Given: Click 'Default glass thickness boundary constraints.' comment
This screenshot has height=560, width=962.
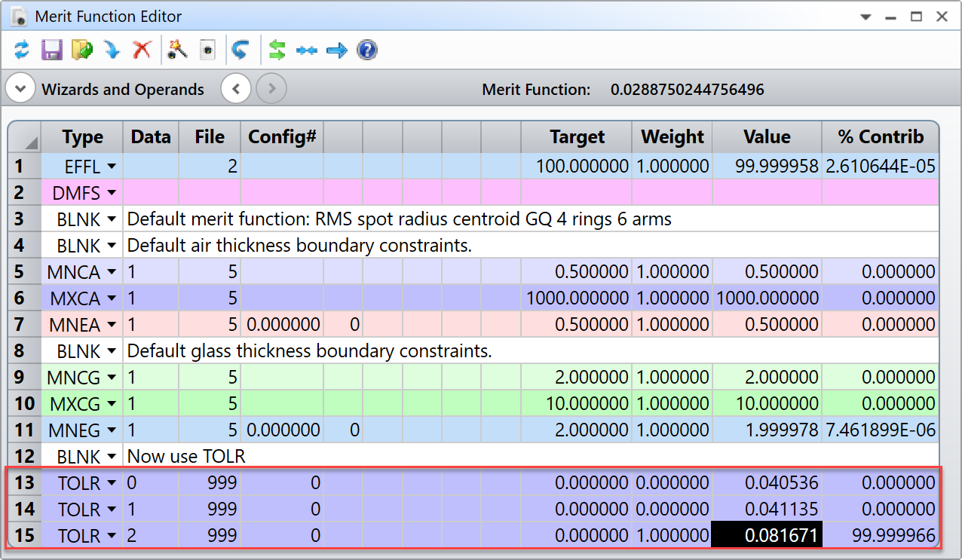Looking at the screenshot, I should (x=309, y=351).
